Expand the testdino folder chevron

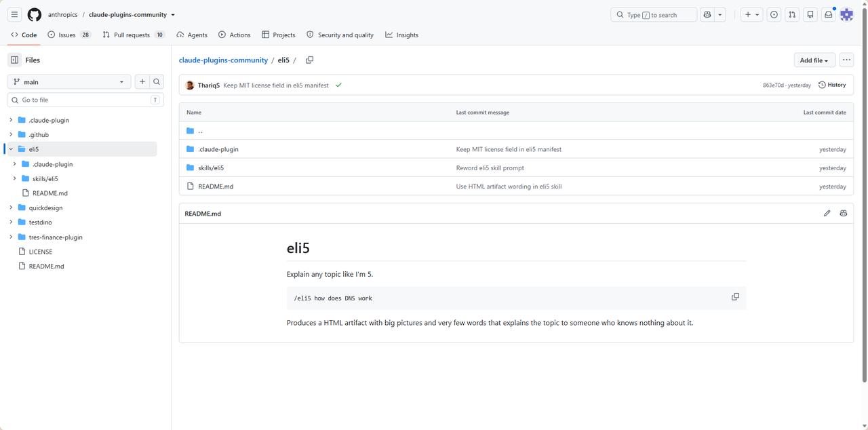[x=11, y=222]
